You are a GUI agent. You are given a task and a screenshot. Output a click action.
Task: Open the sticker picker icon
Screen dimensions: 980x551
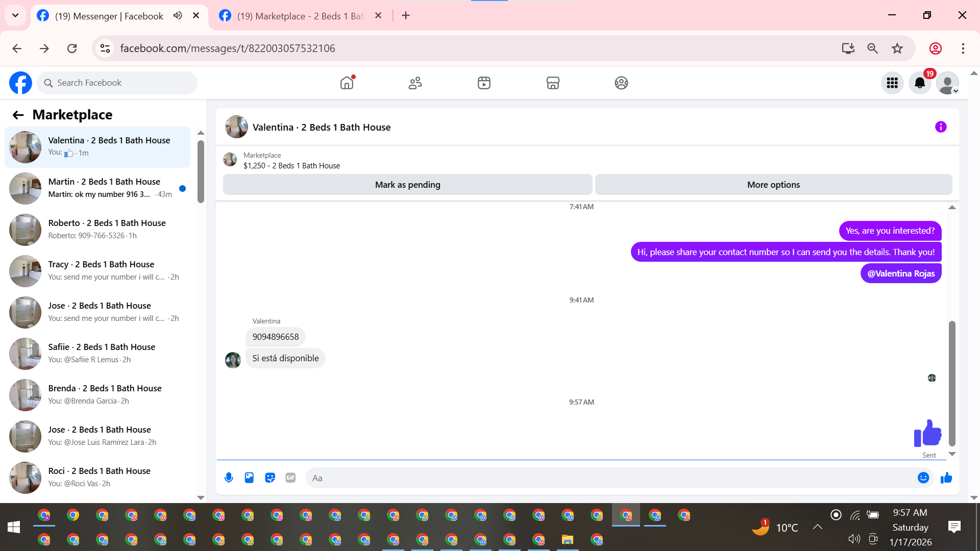270,478
